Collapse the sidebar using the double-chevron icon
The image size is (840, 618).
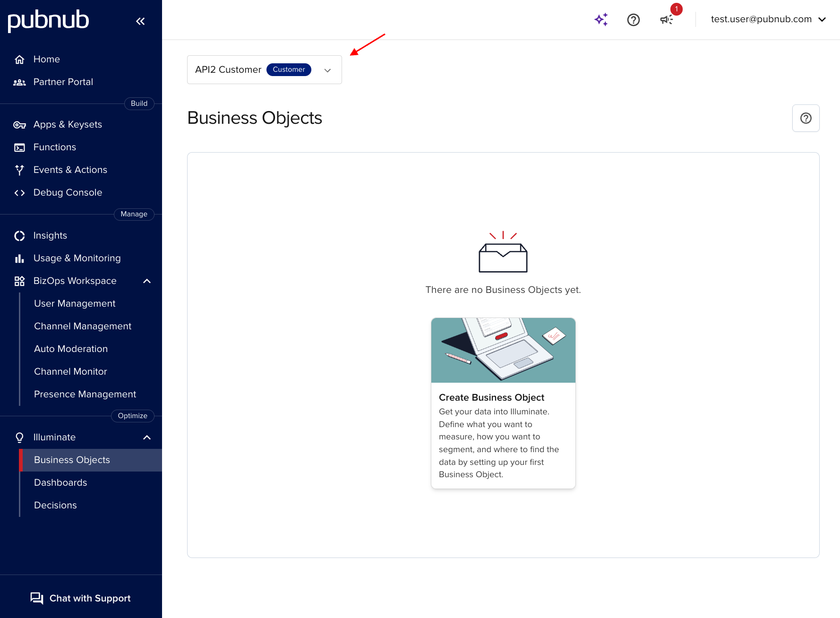click(140, 21)
